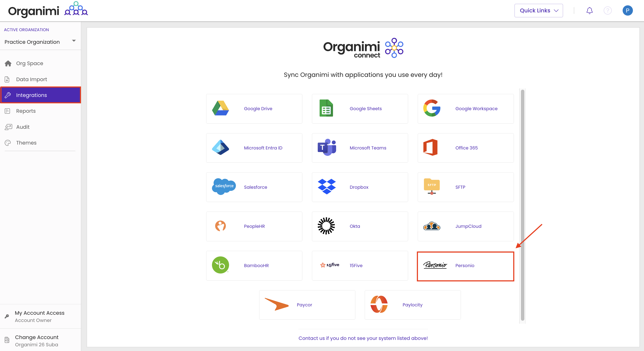Click Change Account Organimi 26 Suba
This screenshot has height=351, width=644.
(41, 340)
